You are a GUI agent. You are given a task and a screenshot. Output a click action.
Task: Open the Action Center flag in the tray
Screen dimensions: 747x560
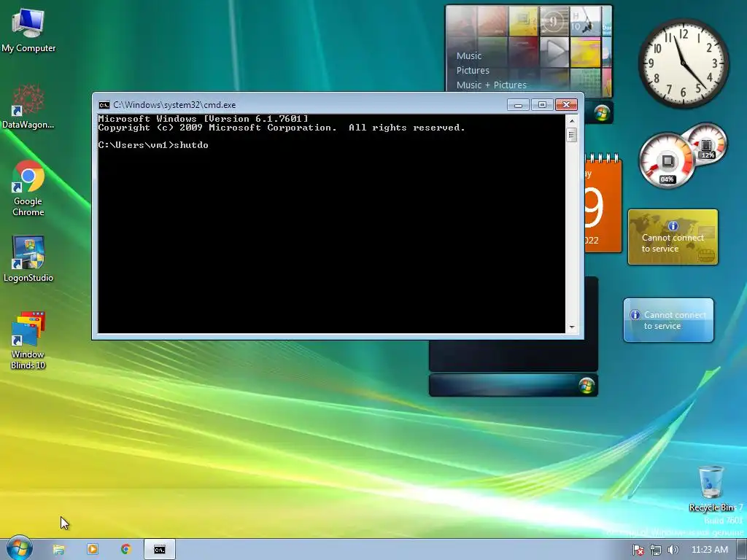638,550
